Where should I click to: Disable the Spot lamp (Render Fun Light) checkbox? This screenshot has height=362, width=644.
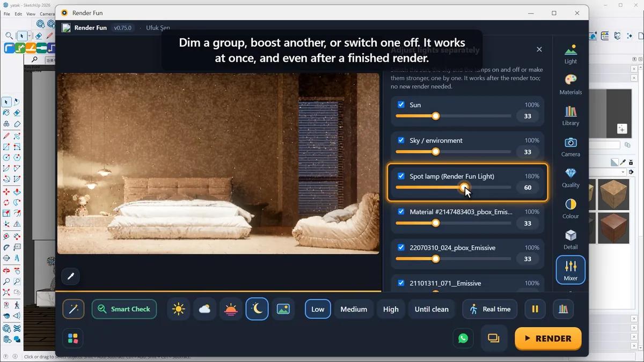401,176
